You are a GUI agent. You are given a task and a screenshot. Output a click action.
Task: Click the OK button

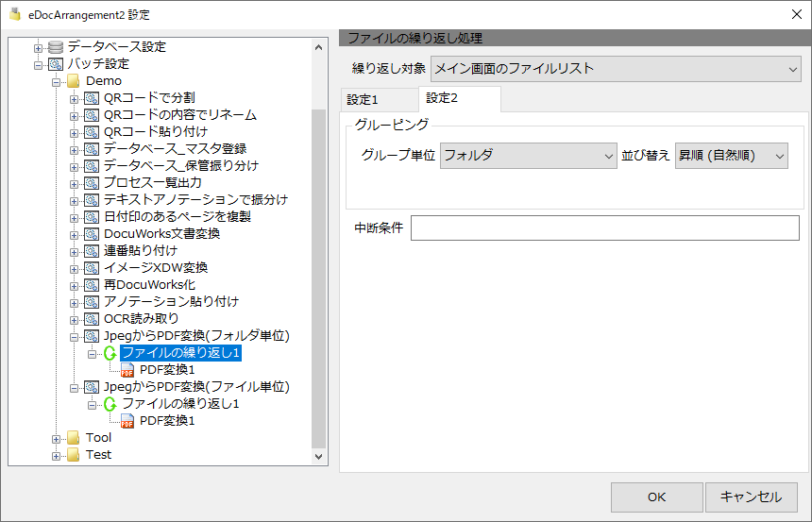pos(656,497)
